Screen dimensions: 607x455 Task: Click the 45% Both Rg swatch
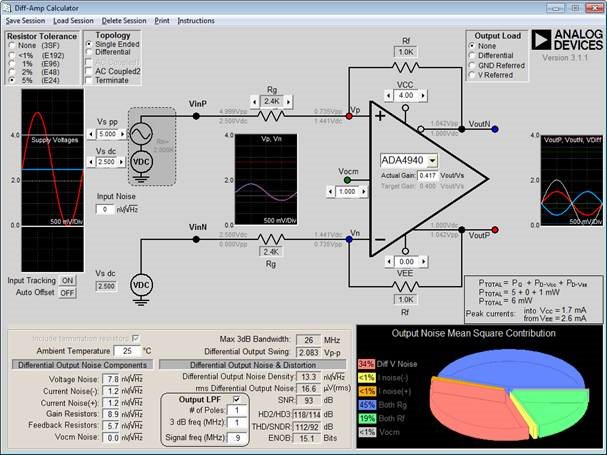(366, 405)
